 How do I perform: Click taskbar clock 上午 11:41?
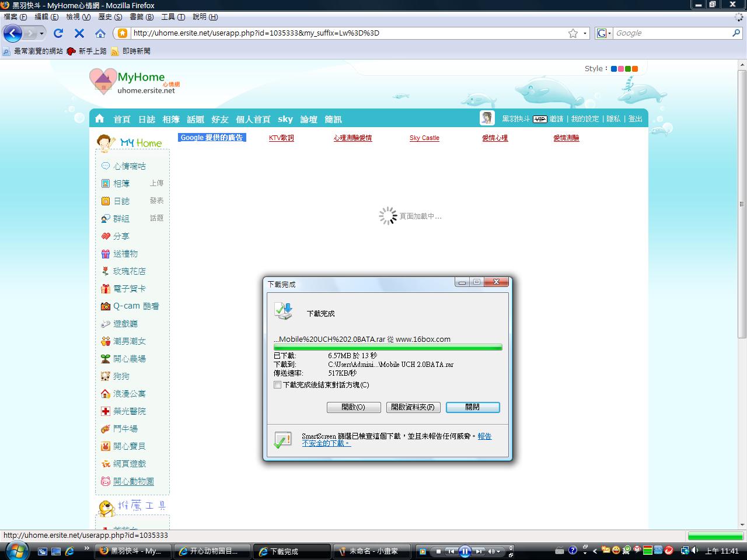pos(722,551)
